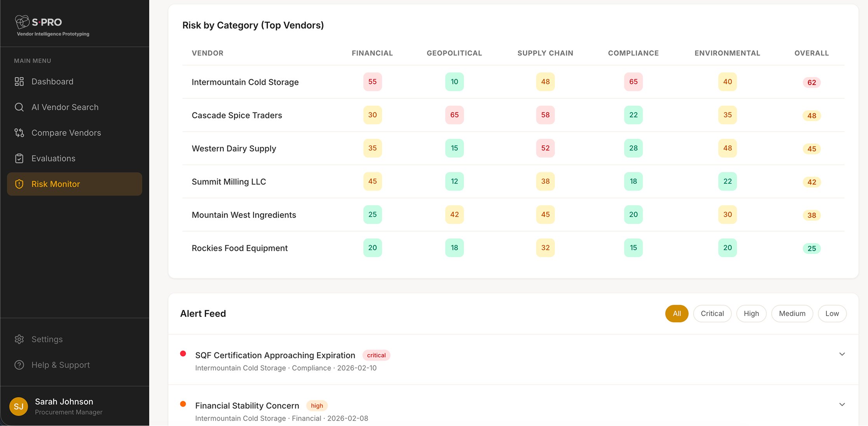
Task: Click the All filter button in Alert Feed
Action: point(677,313)
